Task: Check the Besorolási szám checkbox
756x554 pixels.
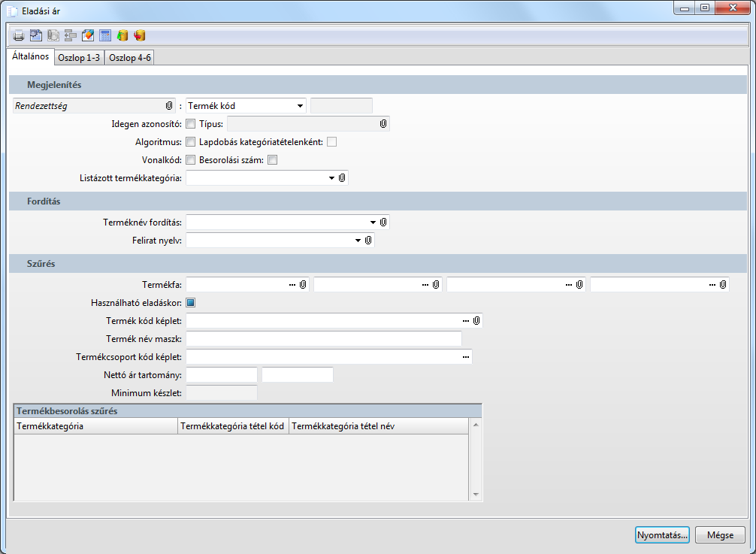Action: coord(272,160)
